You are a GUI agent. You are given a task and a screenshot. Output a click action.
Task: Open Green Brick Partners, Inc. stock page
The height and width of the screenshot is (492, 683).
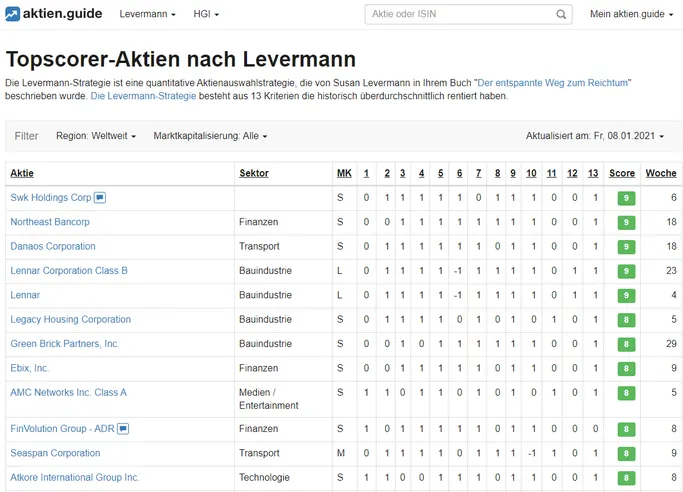point(64,344)
